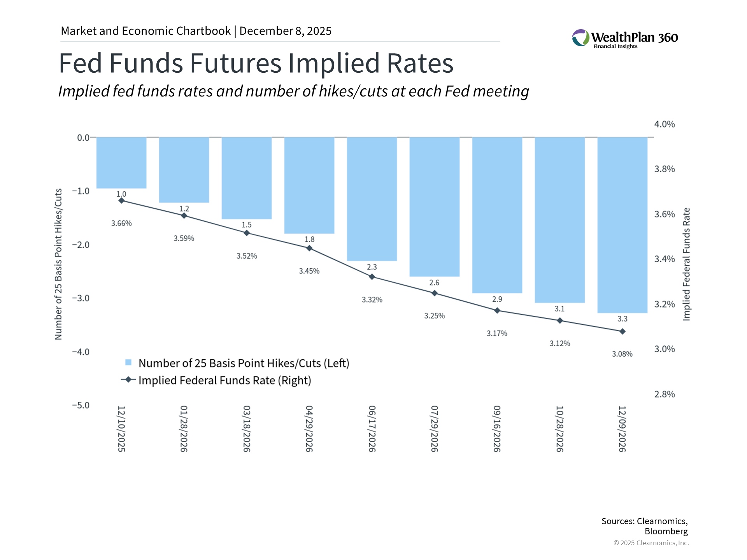Pick the 3.17% diamond data point
This screenshot has height=560, width=747.
click(x=497, y=311)
